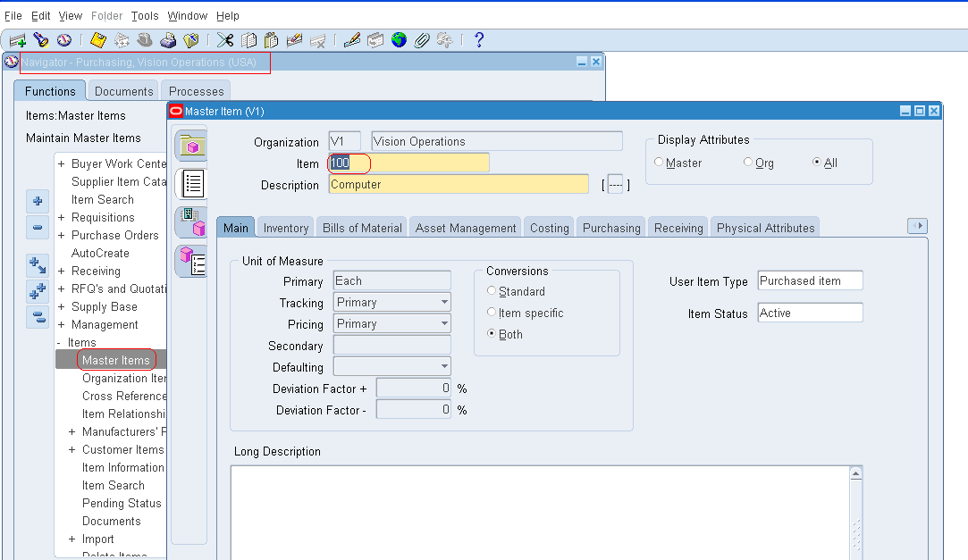Click the Find flashlight toolbar icon
Viewport: 968px width, 560px height.
[40, 40]
